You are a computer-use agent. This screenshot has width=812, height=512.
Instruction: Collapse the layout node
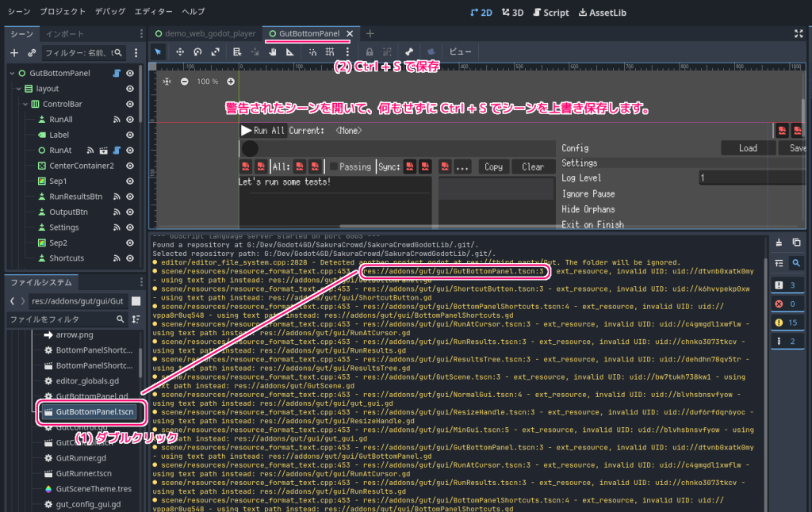click(x=19, y=89)
